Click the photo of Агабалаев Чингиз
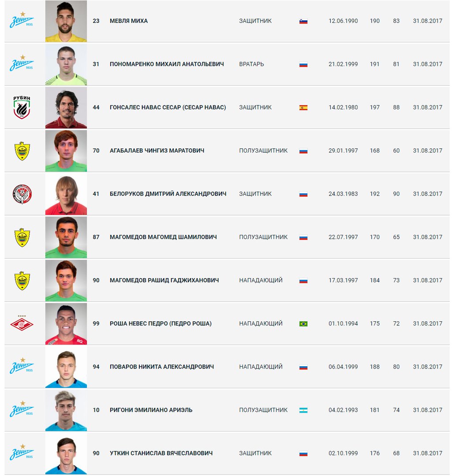The image size is (463, 476). coord(66,151)
